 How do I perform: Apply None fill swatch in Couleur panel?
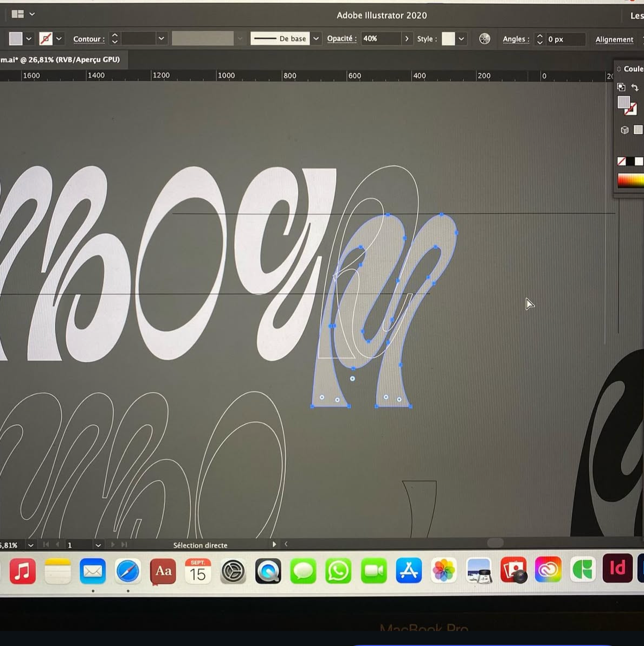621,161
